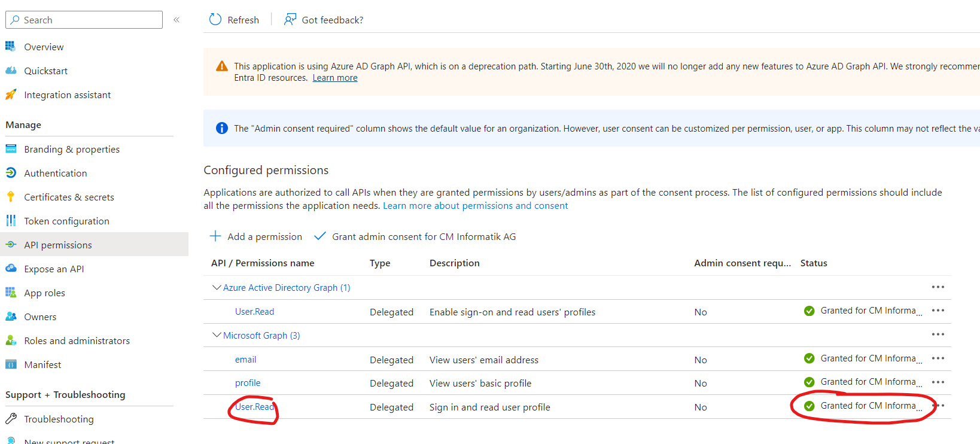Click 'View users' email address' description
This screenshot has height=444, width=980.
tap(484, 360)
